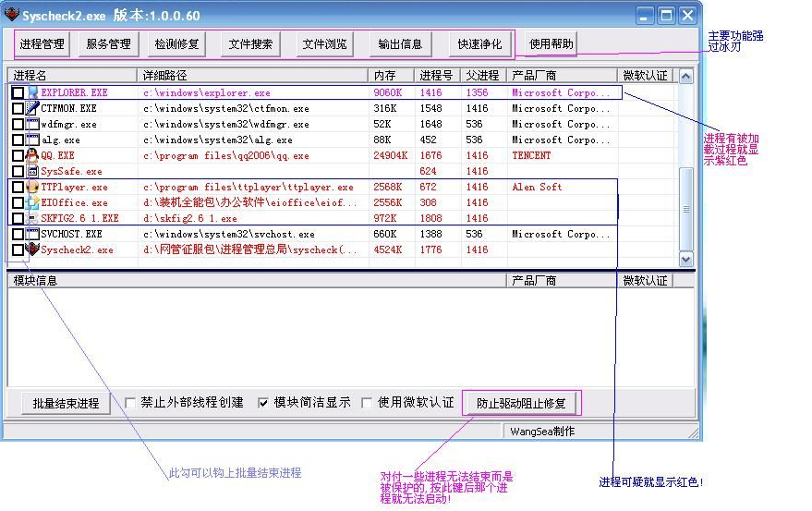Sort by 进程号 column header
The image size is (812, 511).
point(437,76)
